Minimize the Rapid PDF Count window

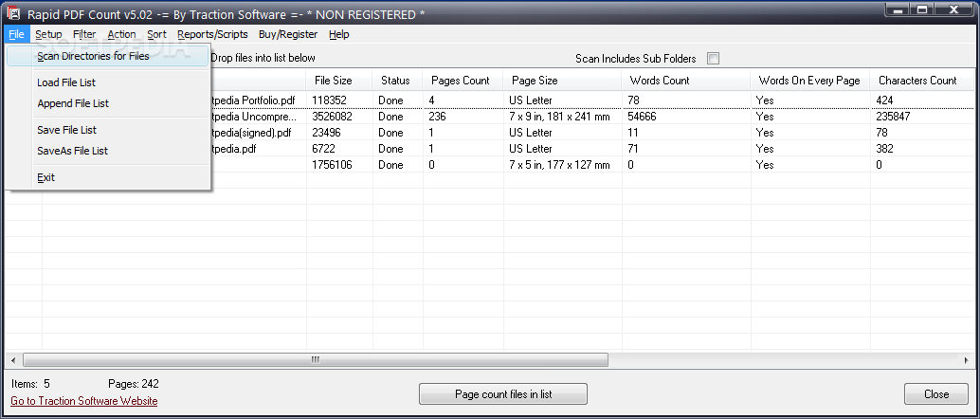pos(899,9)
